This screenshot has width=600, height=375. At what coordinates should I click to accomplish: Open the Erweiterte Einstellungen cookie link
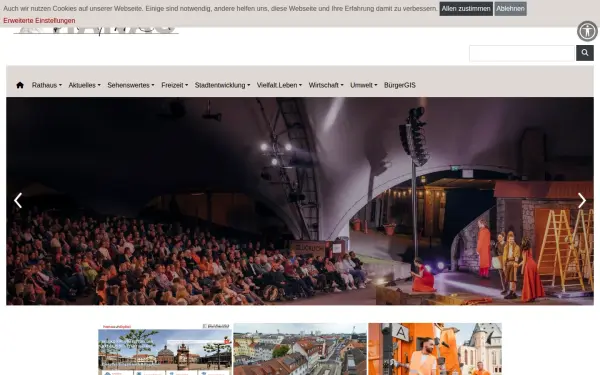(x=39, y=21)
